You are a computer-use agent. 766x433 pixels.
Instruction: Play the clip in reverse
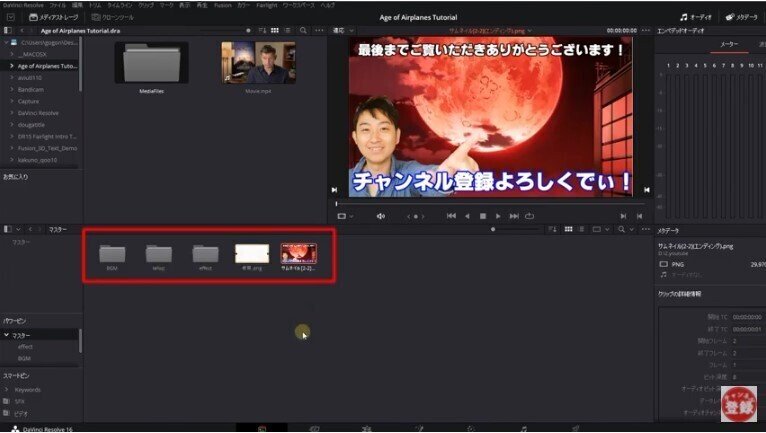(x=467, y=216)
